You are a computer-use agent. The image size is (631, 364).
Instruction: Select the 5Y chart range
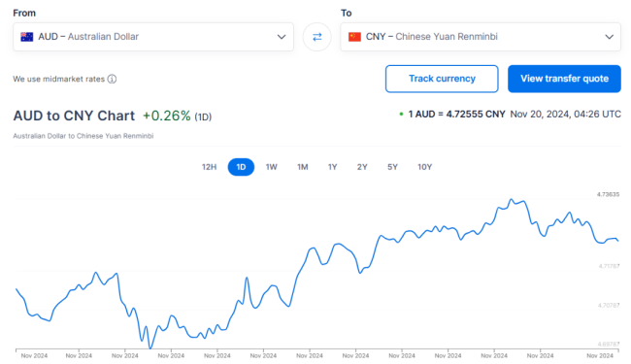pyautogui.click(x=393, y=167)
